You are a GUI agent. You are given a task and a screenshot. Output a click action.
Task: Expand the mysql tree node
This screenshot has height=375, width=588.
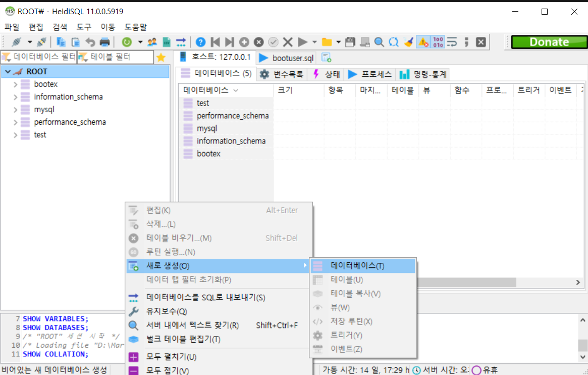(x=15, y=110)
